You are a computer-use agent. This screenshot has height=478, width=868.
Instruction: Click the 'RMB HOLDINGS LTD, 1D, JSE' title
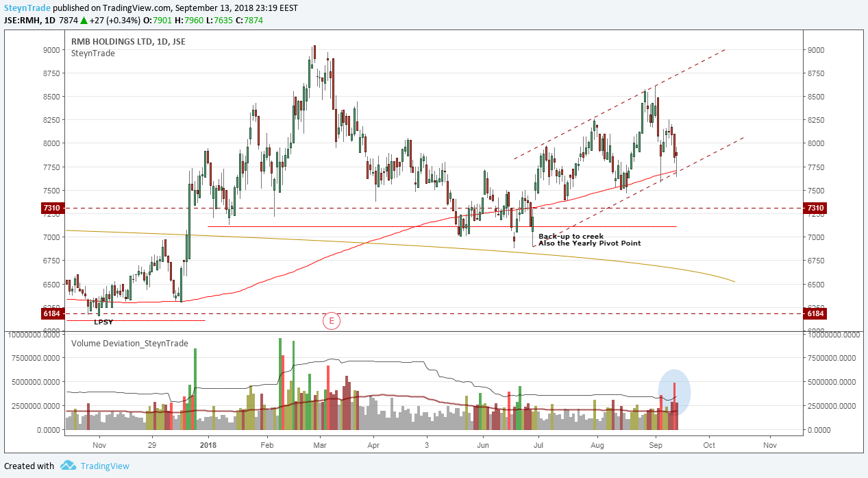point(128,42)
